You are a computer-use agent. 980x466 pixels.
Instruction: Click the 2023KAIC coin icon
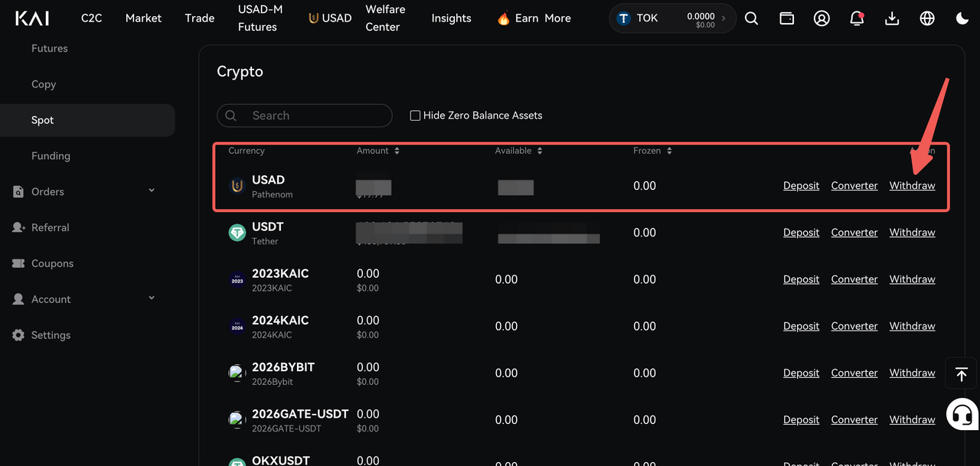[237, 279]
